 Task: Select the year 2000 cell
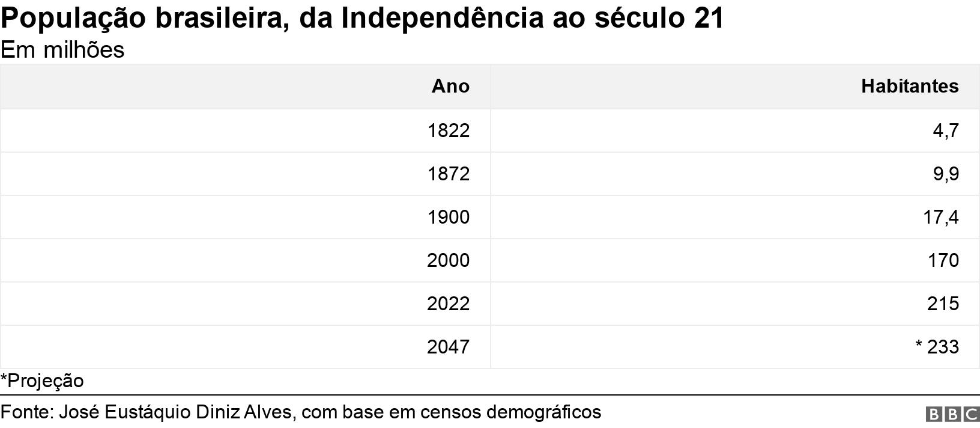[x=449, y=260]
